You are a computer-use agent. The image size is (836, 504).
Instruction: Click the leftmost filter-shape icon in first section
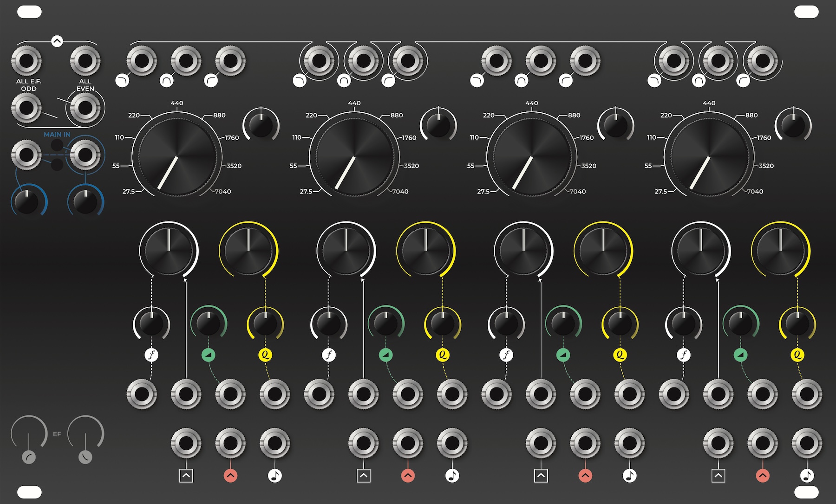(x=122, y=81)
